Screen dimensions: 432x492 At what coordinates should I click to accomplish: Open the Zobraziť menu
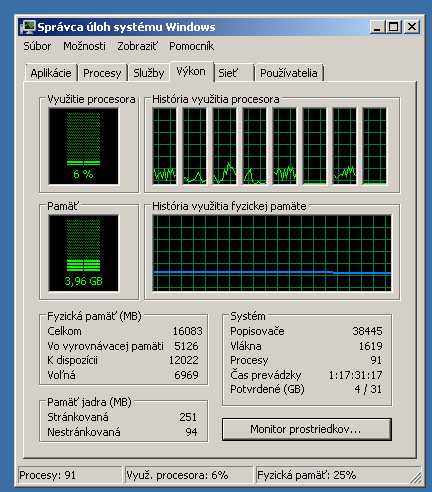click(x=138, y=46)
